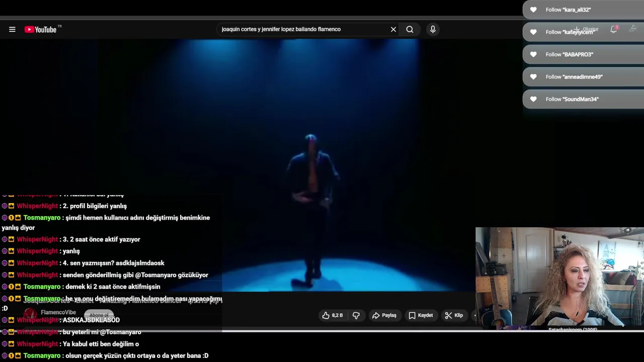The image size is (644, 362).
Task: Click the heart icon beside anneadimne49
Action: [x=533, y=76]
